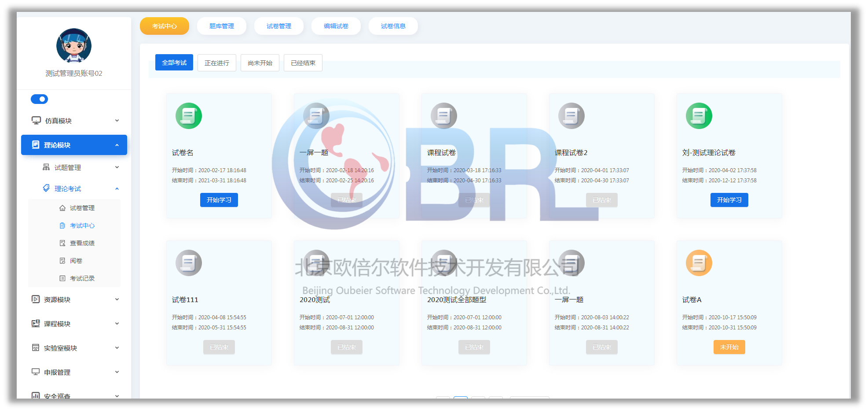Image resolution: width=868 pixels, height=410 pixels.
Task: Click the 实验室模块 icon
Action: point(36,347)
